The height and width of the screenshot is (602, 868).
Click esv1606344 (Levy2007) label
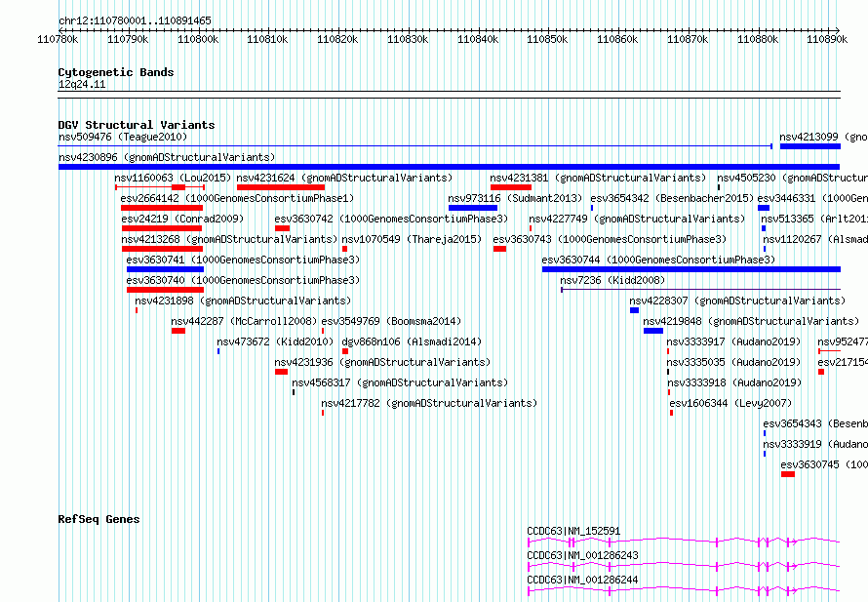(730, 403)
